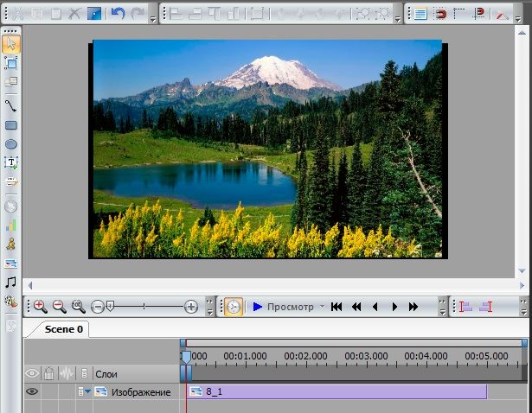Click the playhead marker on time ruler
This screenshot has width=532, height=413.
point(186,357)
